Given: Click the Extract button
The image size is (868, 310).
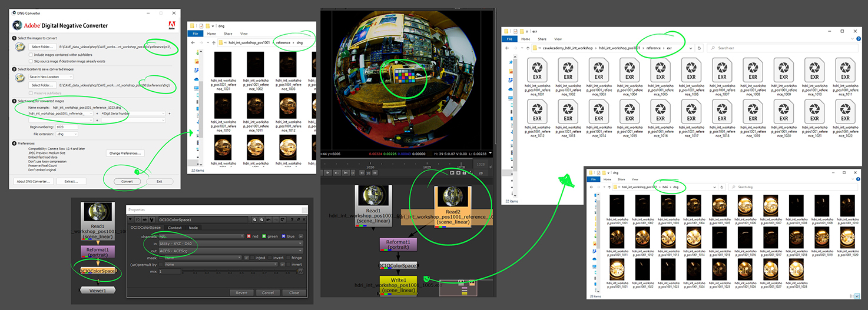Looking at the screenshot, I should [x=71, y=181].
